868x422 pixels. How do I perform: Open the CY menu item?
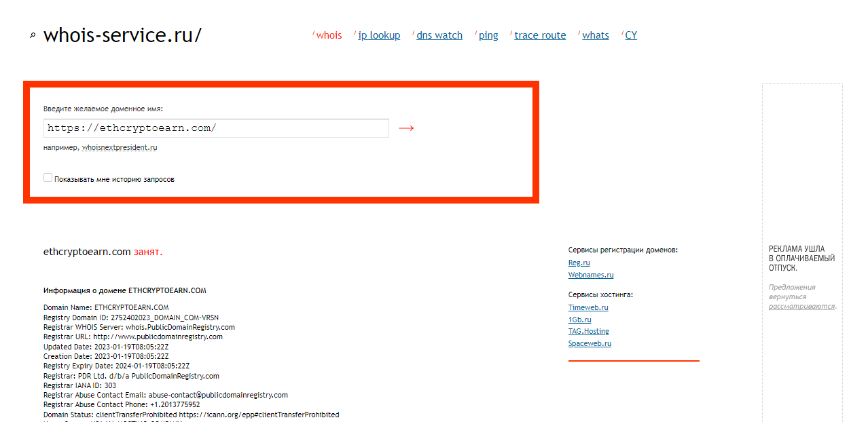coord(631,35)
